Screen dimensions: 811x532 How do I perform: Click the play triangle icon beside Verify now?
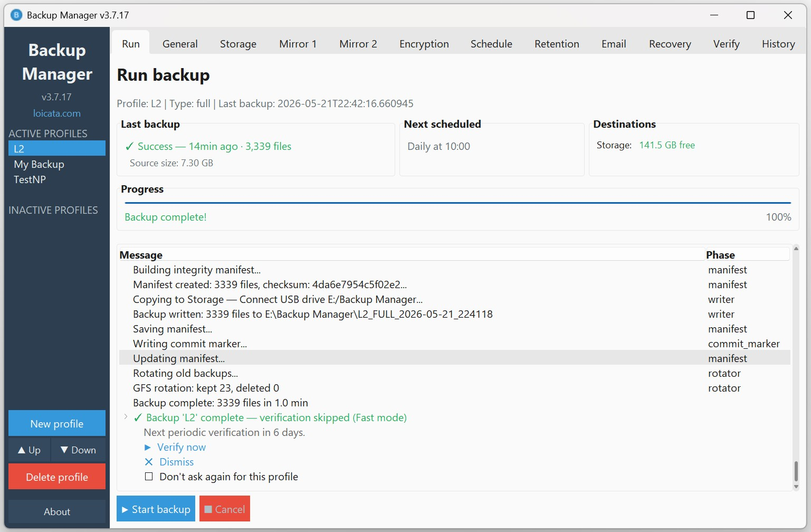coord(148,448)
